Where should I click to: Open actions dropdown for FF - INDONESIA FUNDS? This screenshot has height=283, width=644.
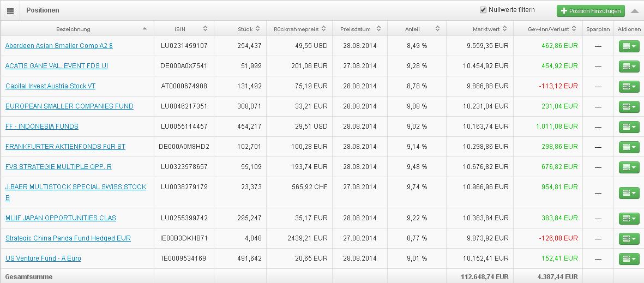click(629, 127)
